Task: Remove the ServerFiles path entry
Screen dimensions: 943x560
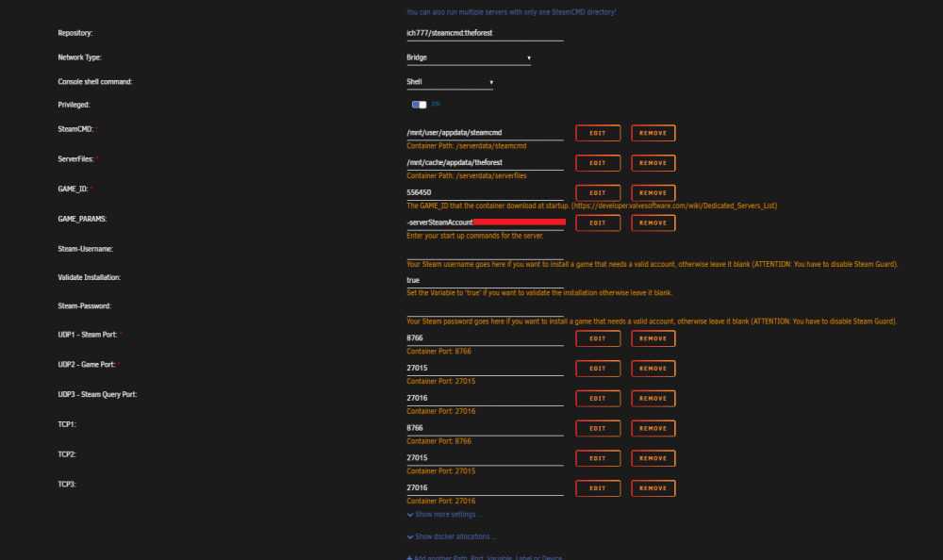Action: (x=653, y=163)
